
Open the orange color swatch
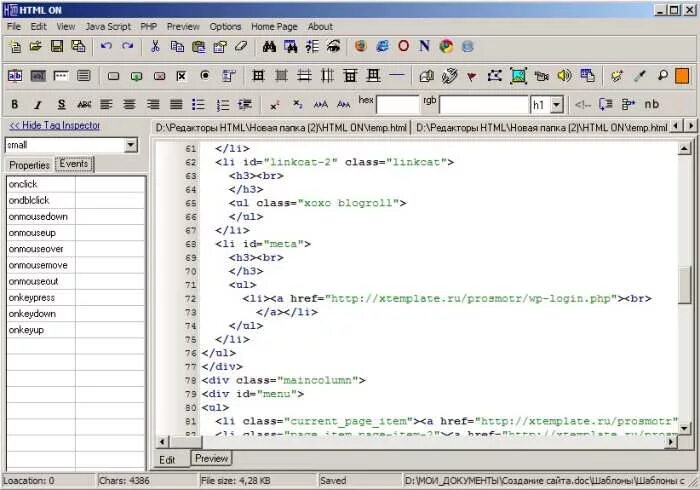[682, 76]
